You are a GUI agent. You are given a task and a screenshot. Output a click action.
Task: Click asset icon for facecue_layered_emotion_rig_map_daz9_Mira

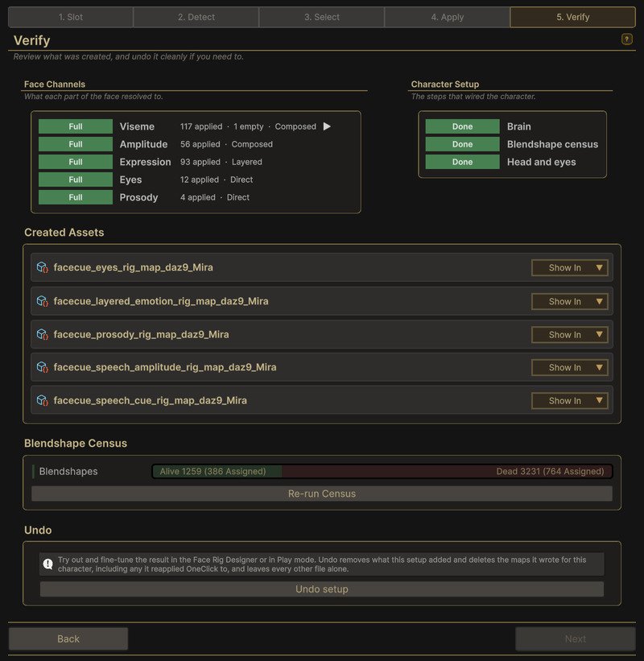click(42, 301)
